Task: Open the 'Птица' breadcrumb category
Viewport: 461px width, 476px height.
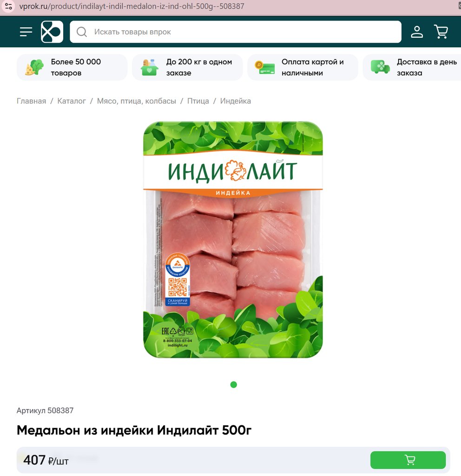Action: coord(198,101)
